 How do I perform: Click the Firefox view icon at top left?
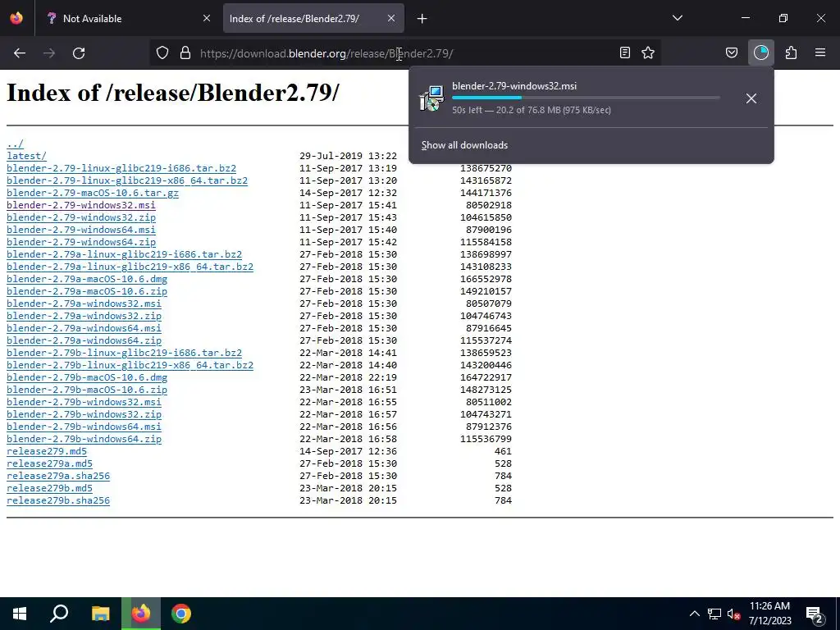coord(16,18)
